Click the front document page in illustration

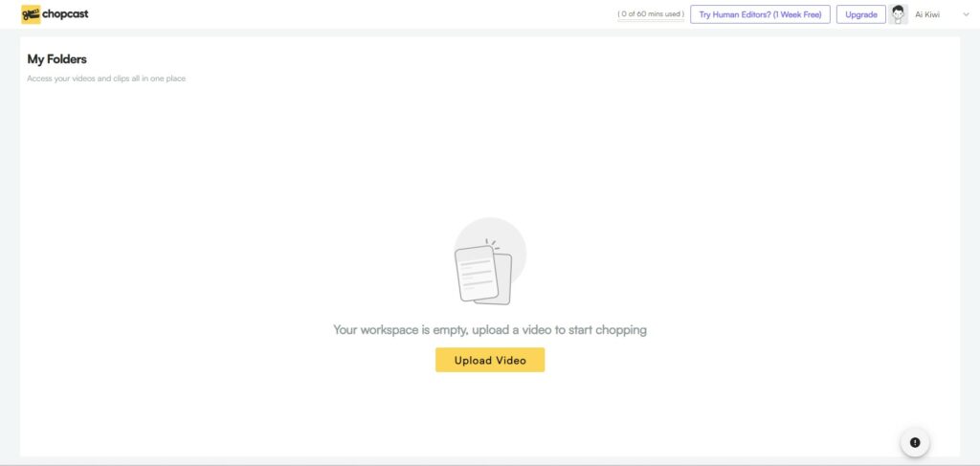[477, 273]
